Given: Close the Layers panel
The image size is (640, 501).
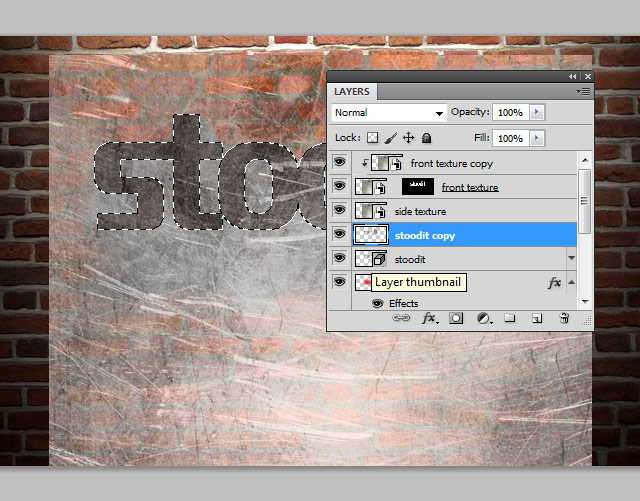Looking at the screenshot, I should tap(588, 76).
